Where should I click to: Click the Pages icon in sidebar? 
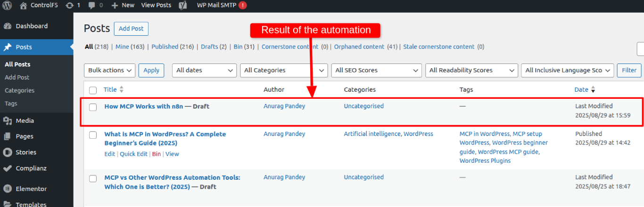pyautogui.click(x=8, y=136)
